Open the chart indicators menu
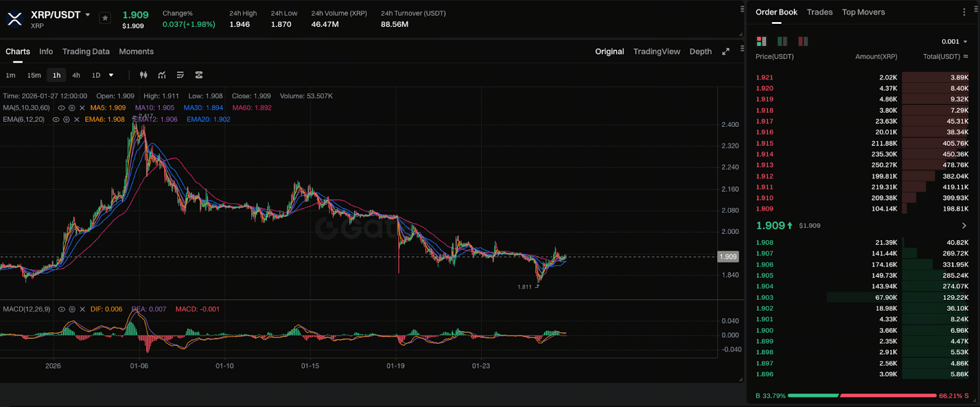980x407 pixels. tap(162, 75)
